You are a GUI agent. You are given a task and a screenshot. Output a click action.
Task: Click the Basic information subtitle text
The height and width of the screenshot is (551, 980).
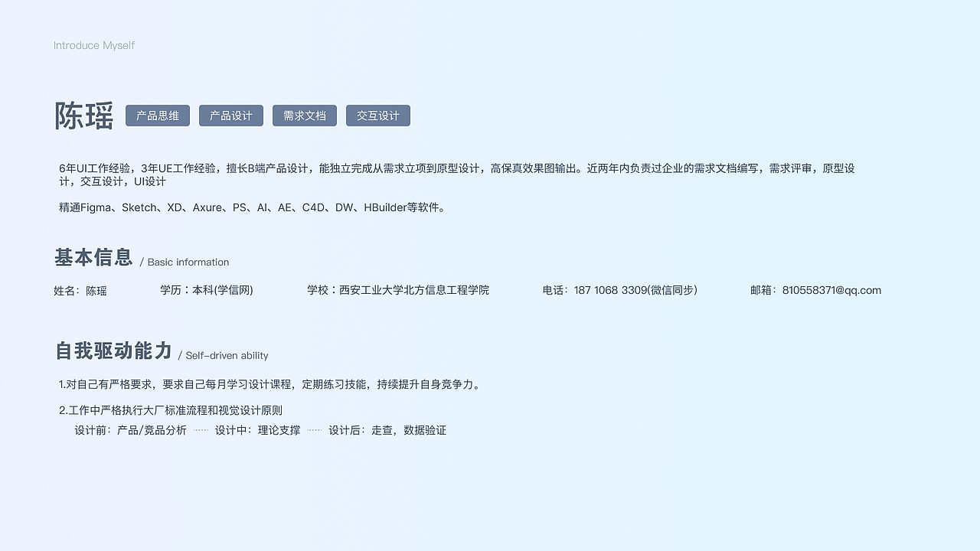(188, 262)
